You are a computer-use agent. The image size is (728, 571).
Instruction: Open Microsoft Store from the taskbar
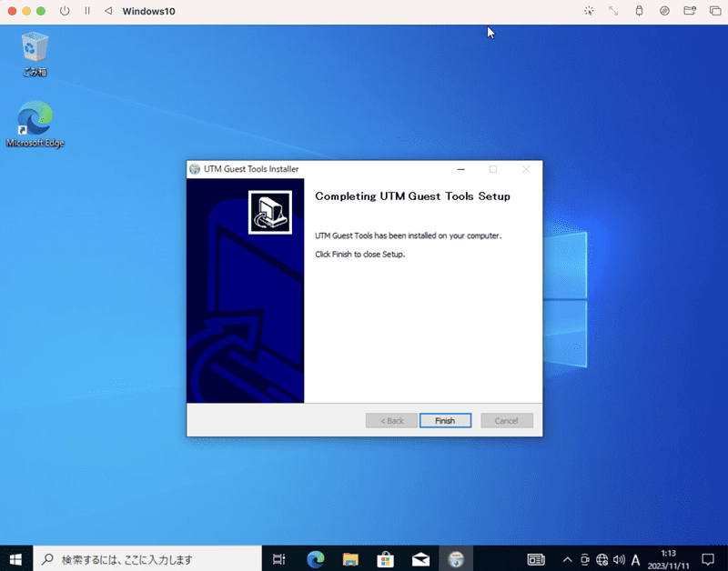385,559
